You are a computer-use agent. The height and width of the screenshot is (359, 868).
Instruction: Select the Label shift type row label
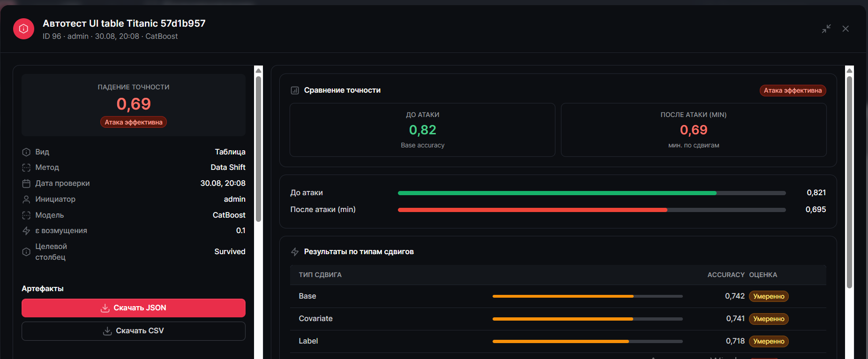pyautogui.click(x=308, y=341)
